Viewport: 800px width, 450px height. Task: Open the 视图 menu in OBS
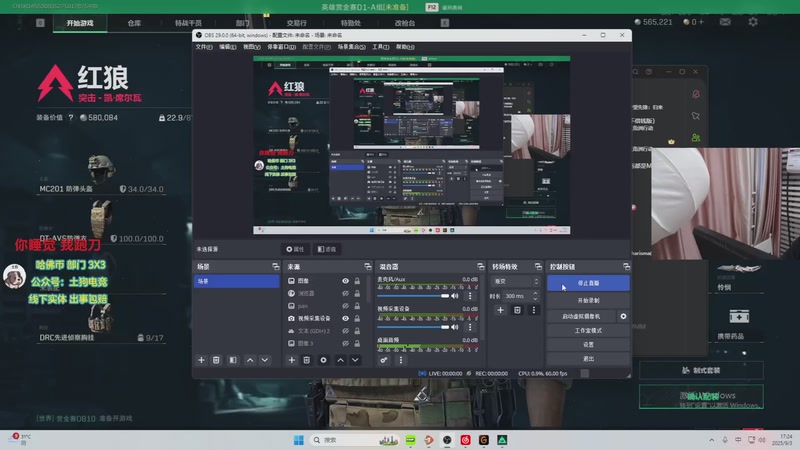(x=252, y=47)
